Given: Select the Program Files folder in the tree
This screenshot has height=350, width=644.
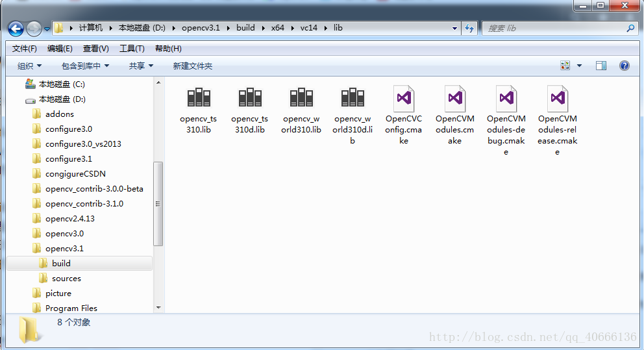Looking at the screenshot, I should click(71, 308).
